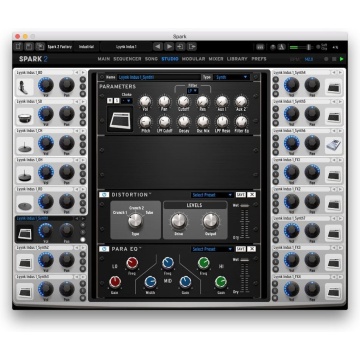Click the new project icon in top toolbar
This screenshot has height=360, width=360.
[19, 47]
